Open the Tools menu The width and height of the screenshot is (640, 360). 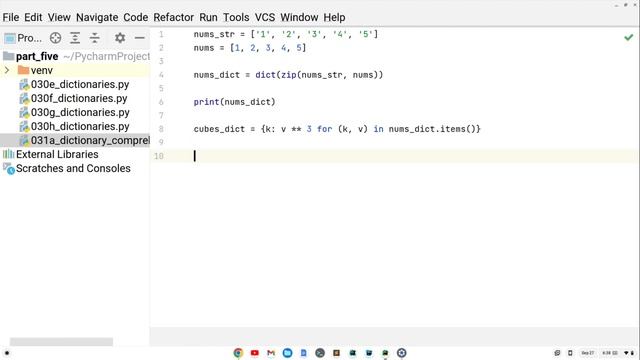tap(236, 18)
